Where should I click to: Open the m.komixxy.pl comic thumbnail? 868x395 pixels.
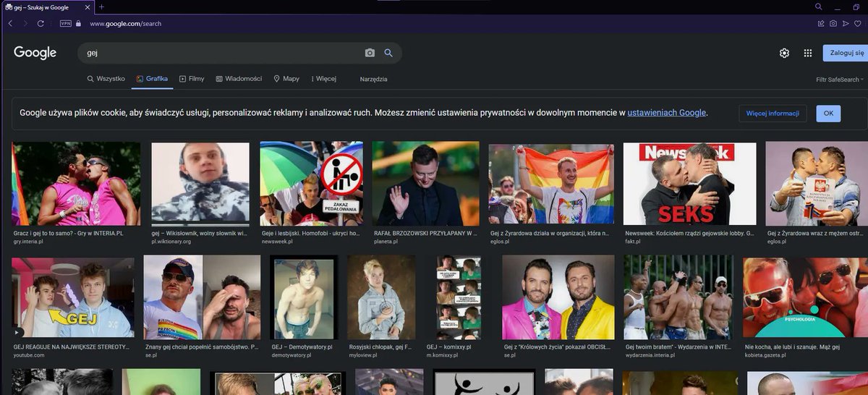458,297
